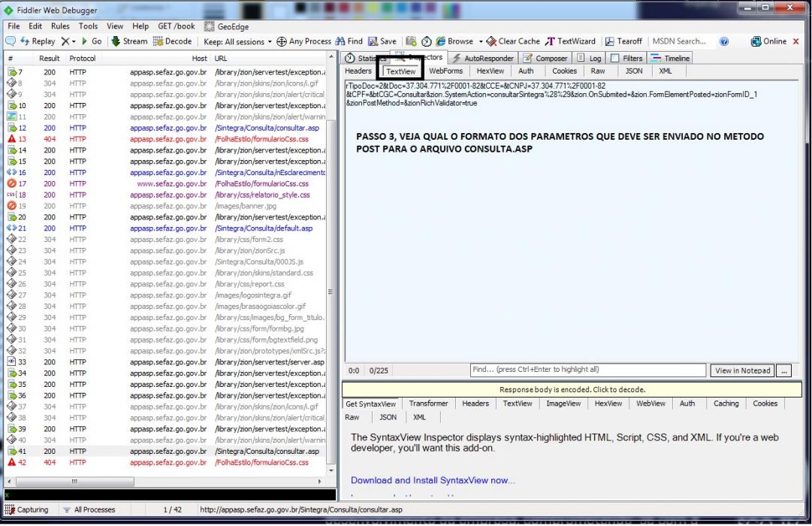
Task: Click the Decode toolbar button
Action: click(x=173, y=41)
